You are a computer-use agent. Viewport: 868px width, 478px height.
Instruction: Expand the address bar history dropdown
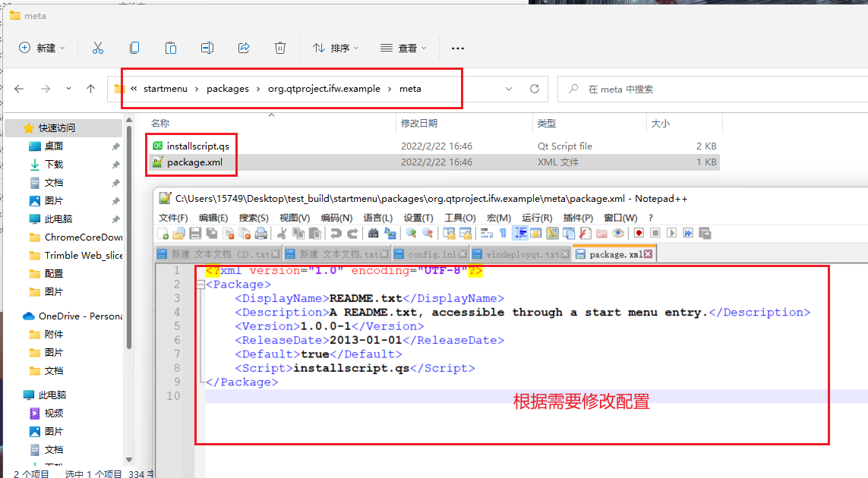coord(509,89)
